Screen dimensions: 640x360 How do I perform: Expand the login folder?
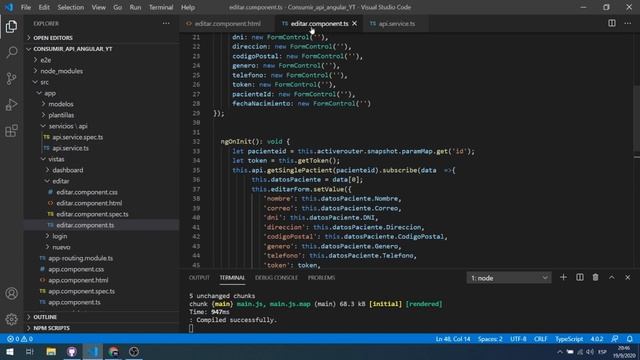point(102,236)
